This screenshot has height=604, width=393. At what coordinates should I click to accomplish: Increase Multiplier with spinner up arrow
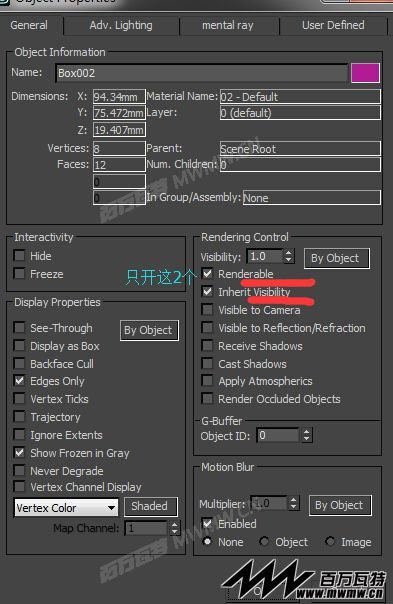(x=294, y=500)
